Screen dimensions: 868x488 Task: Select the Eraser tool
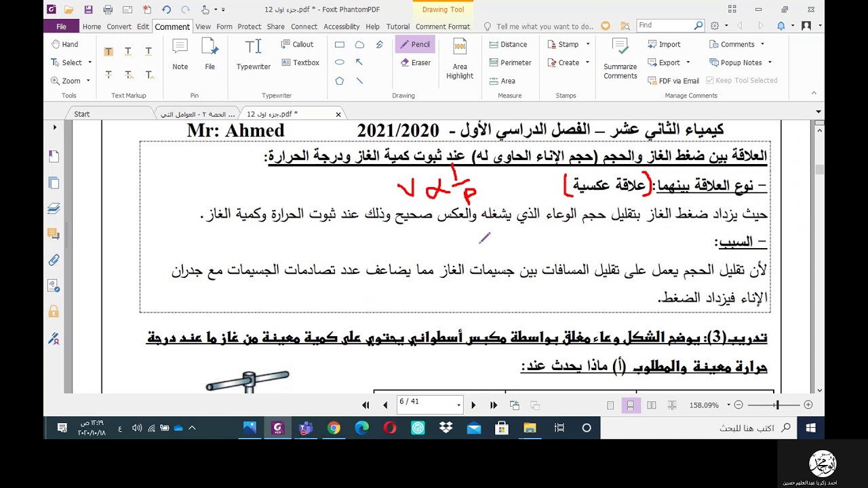point(414,62)
